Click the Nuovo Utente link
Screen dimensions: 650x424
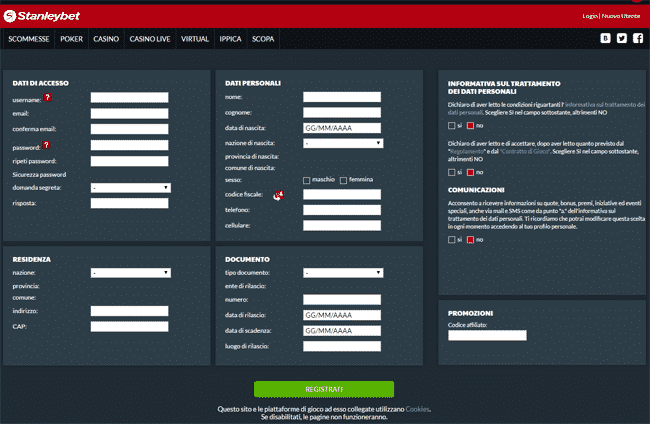[621, 16]
